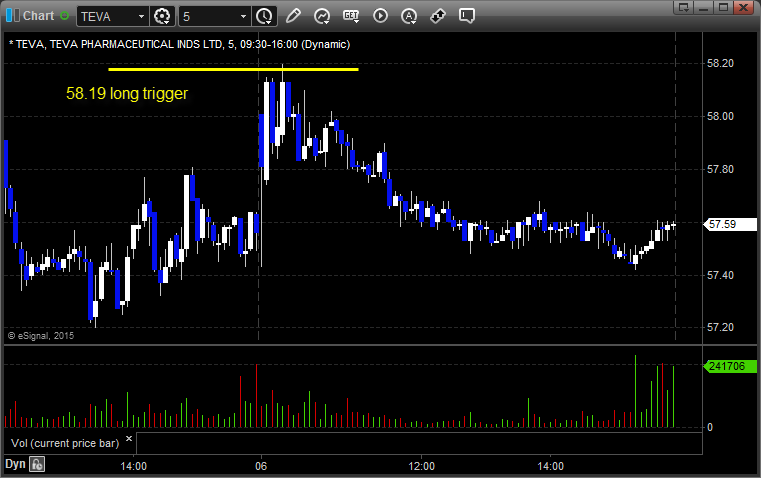Click the current price label 57.59

click(x=729, y=224)
